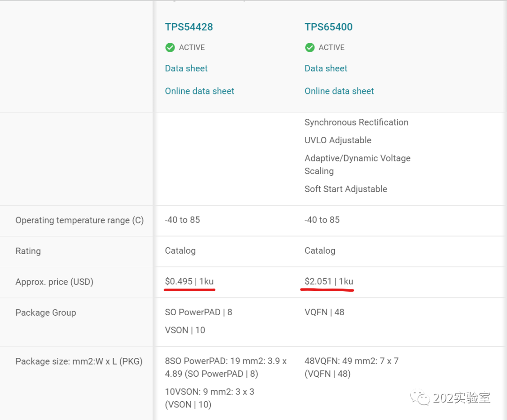This screenshot has width=507, height=420.
Task: Open the TPS54428 product link
Action: pos(189,27)
